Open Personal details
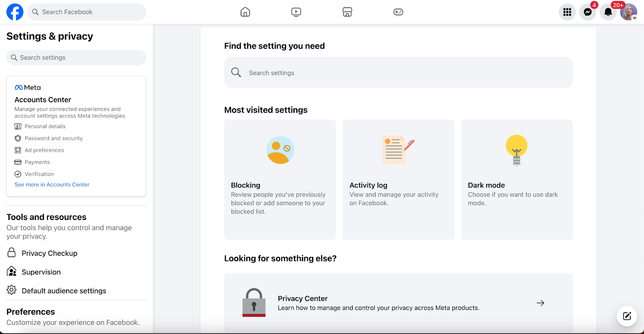 45,126
